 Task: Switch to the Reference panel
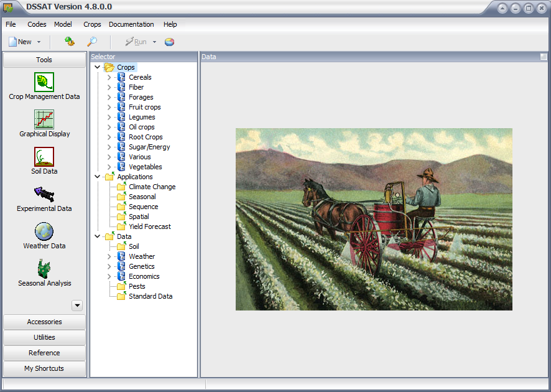point(44,353)
